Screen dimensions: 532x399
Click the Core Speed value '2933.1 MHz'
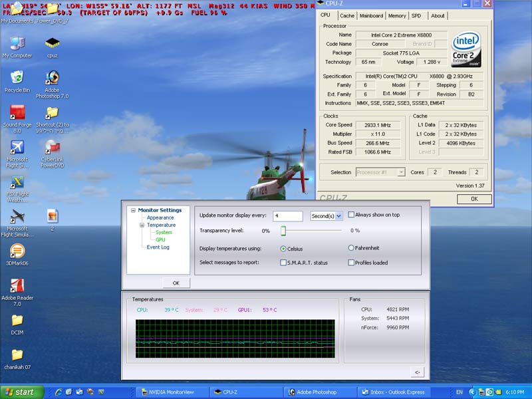377,125
